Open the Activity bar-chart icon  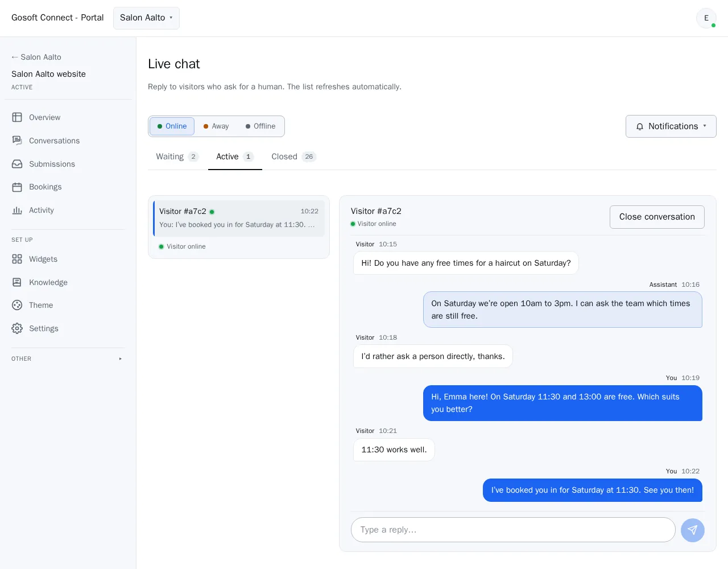[x=17, y=211]
